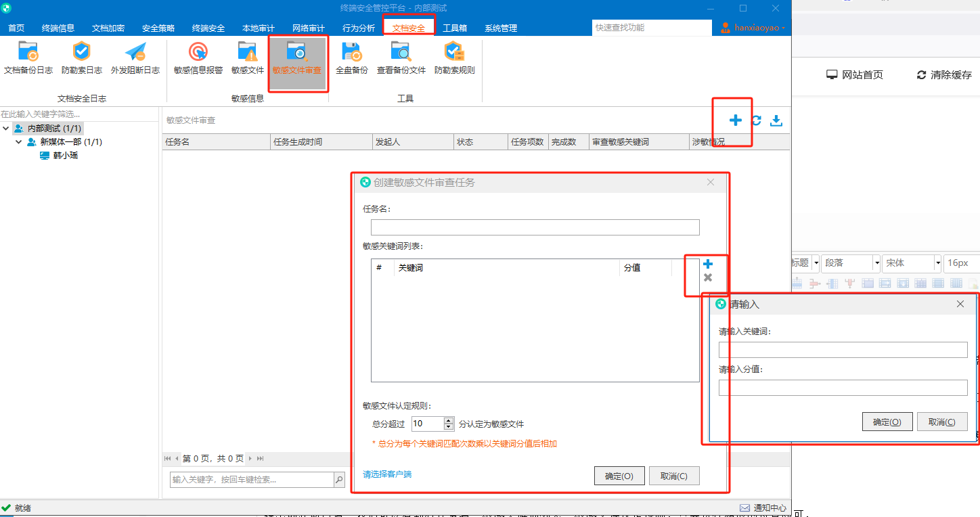Viewport: 980px width, 517px height.
Task: Switch to the 首页 tab
Action: (x=16, y=28)
